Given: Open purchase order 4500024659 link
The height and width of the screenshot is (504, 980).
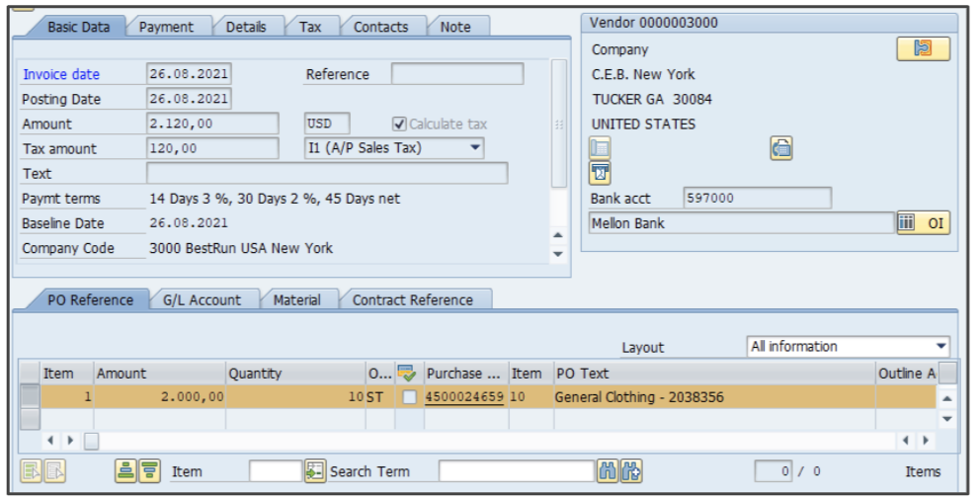Looking at the screenshot, I should pyautogui.click(x=464, y=397).
